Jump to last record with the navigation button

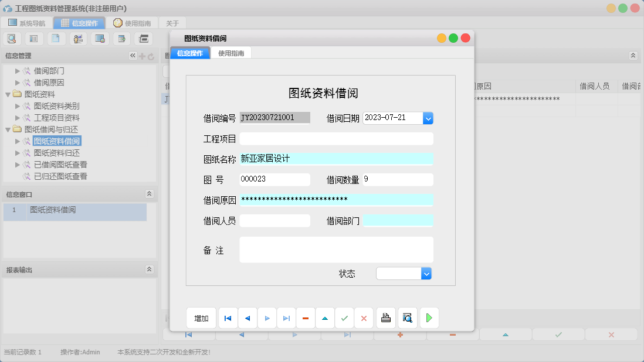(286, 317)
